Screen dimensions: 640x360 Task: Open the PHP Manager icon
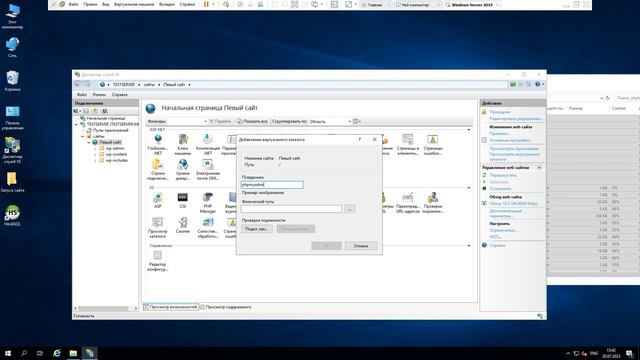click(x=208, y=203)
